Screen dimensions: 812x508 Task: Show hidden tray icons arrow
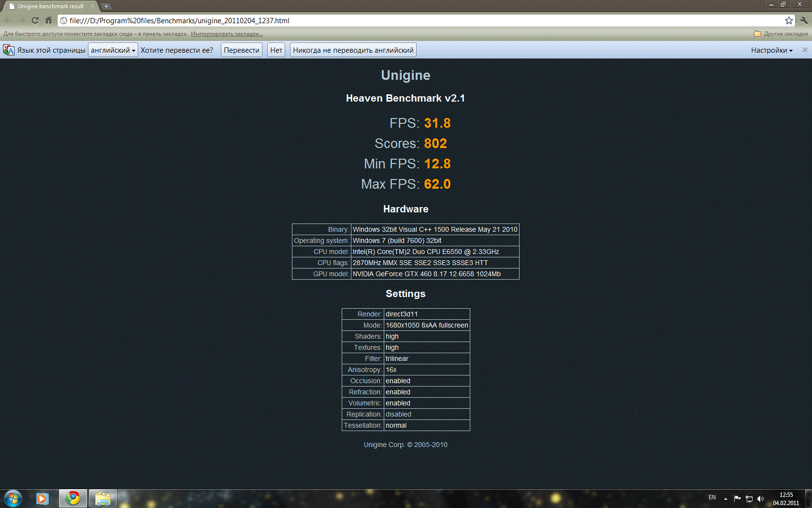click(725, 498)
